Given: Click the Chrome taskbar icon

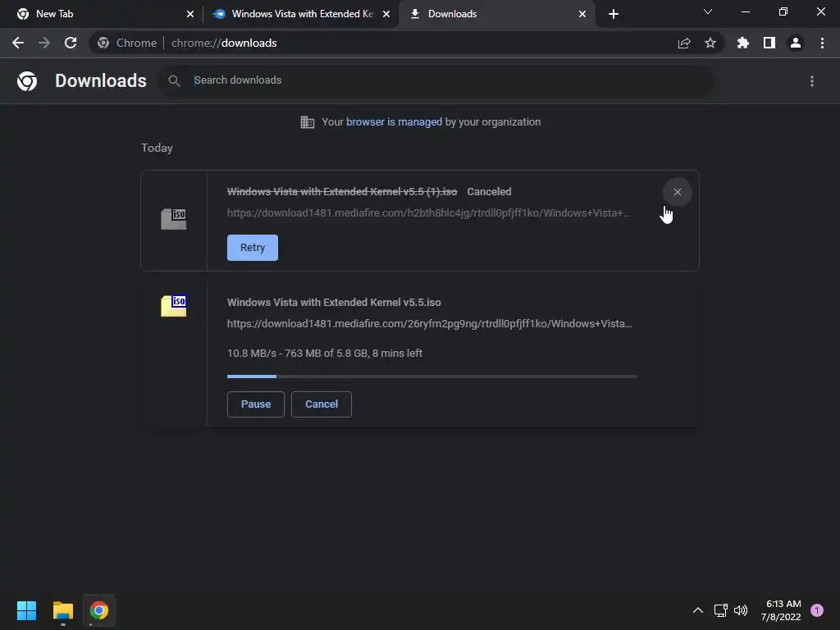Looking at the screenshot, I should coord(99,610).
